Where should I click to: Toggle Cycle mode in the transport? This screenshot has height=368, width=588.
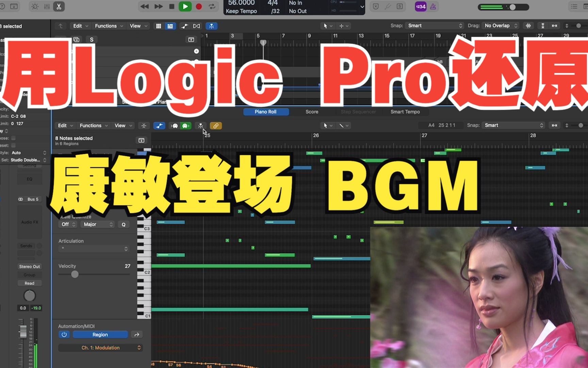[x=212, y=6]
